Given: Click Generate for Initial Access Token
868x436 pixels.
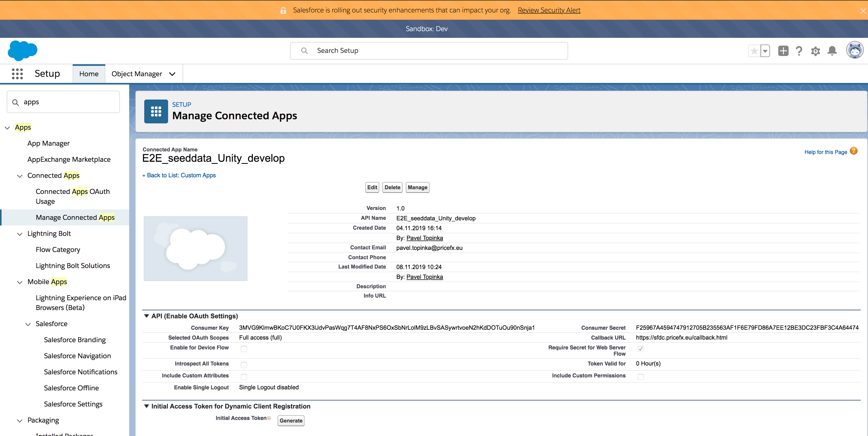Looking at the screenshot, I should [291, 420].
